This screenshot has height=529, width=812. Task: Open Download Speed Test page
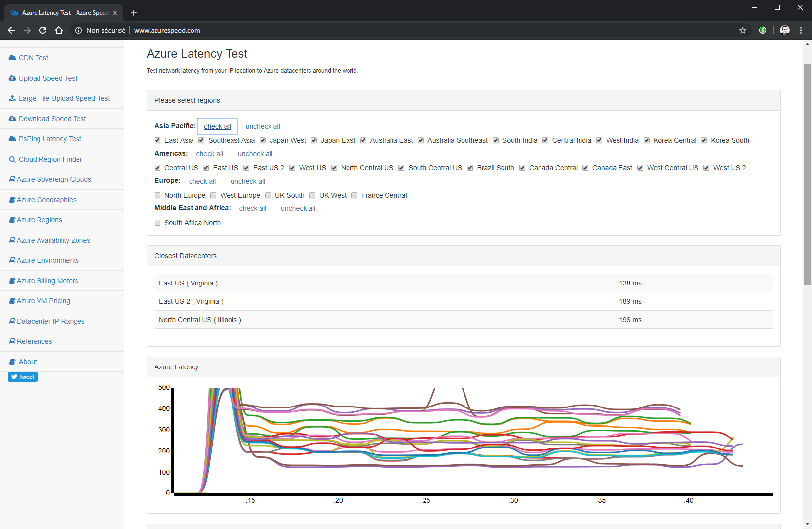[x=52, y=119]
